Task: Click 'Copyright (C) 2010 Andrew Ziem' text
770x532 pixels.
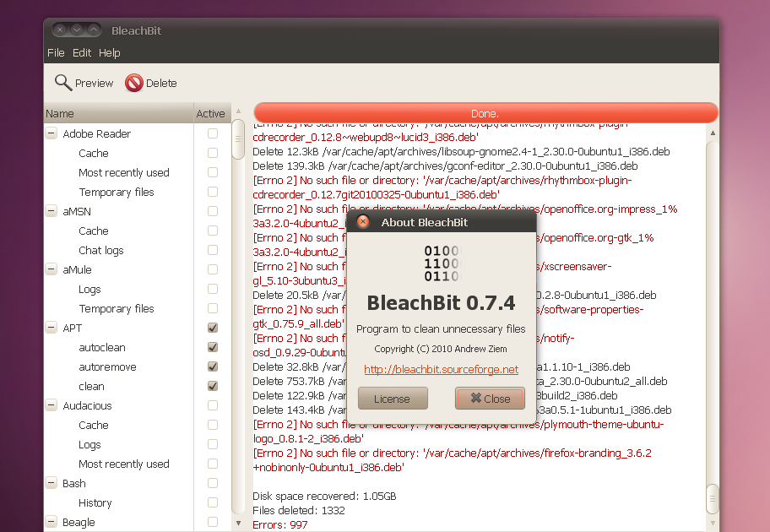Action: 441,349
